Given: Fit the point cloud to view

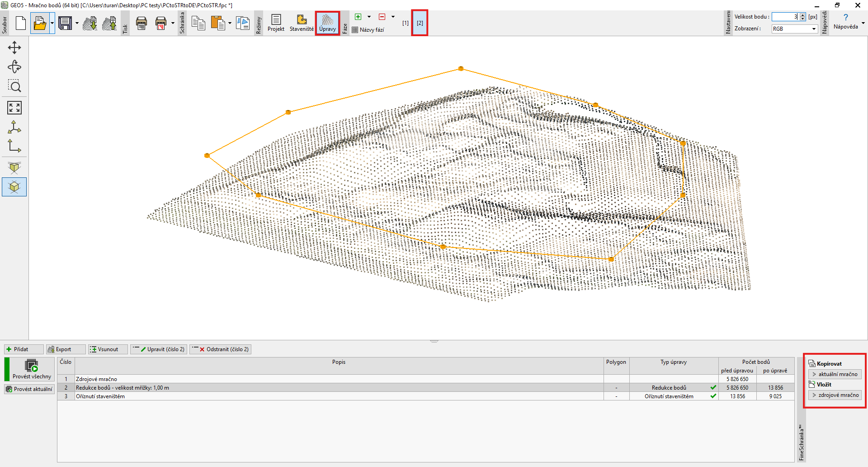Looking at the screenshot, I should coord(14,108).
